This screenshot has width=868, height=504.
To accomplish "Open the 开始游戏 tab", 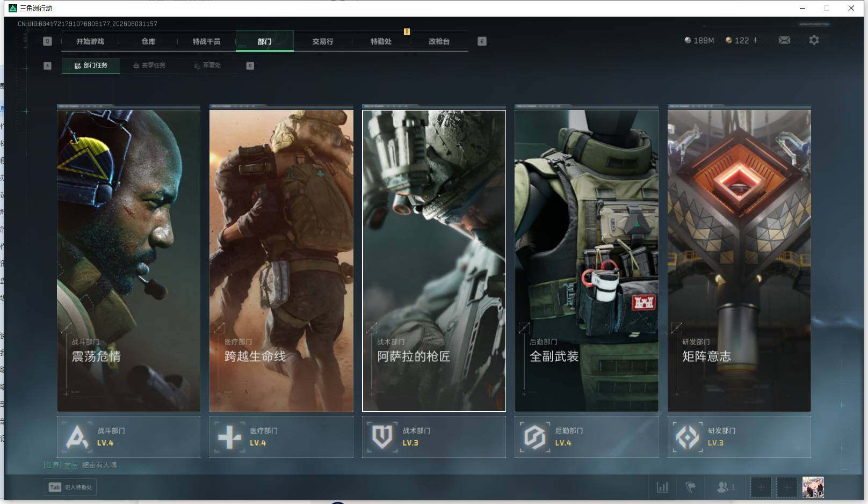I will [90, 41].
